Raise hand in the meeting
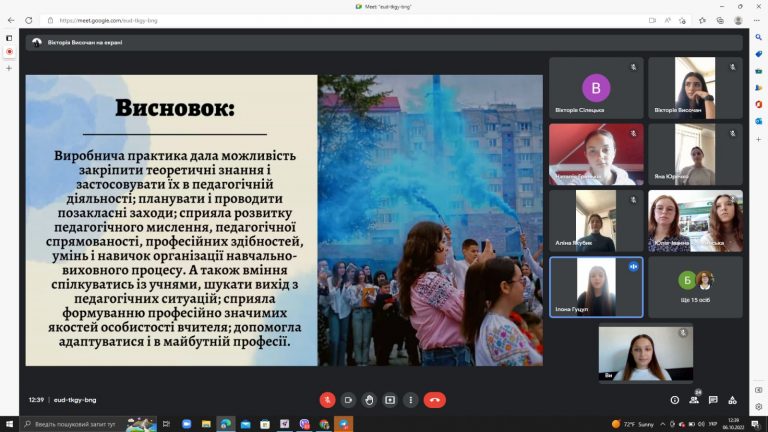 [x=369, y=400]
